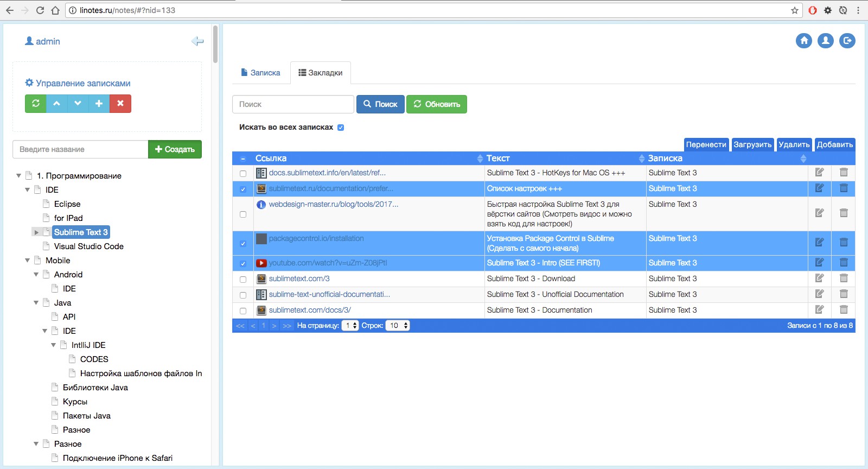Toggle the select-all checkbox in table header

pos(243,159)
